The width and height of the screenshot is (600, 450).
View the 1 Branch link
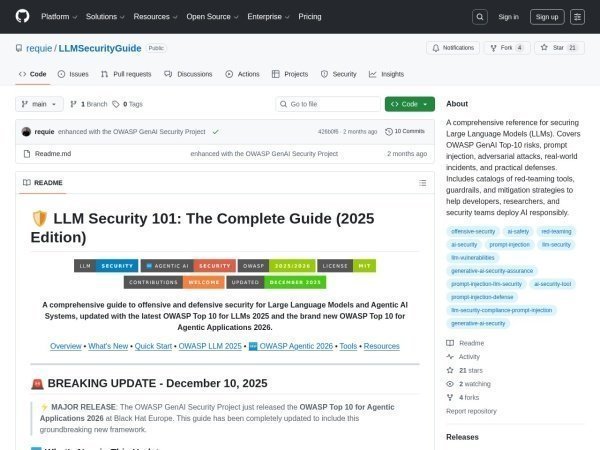89,104
